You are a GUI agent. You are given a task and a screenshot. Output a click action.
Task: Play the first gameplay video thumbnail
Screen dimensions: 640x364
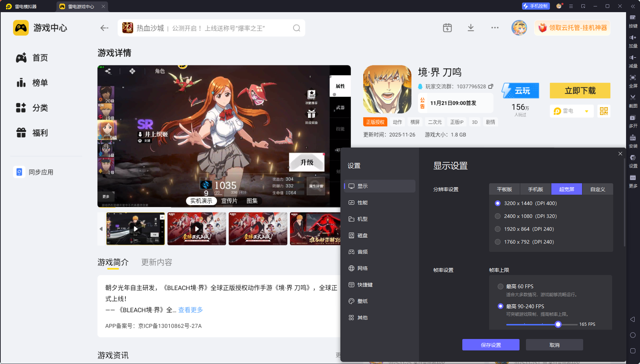click(136, 229)
